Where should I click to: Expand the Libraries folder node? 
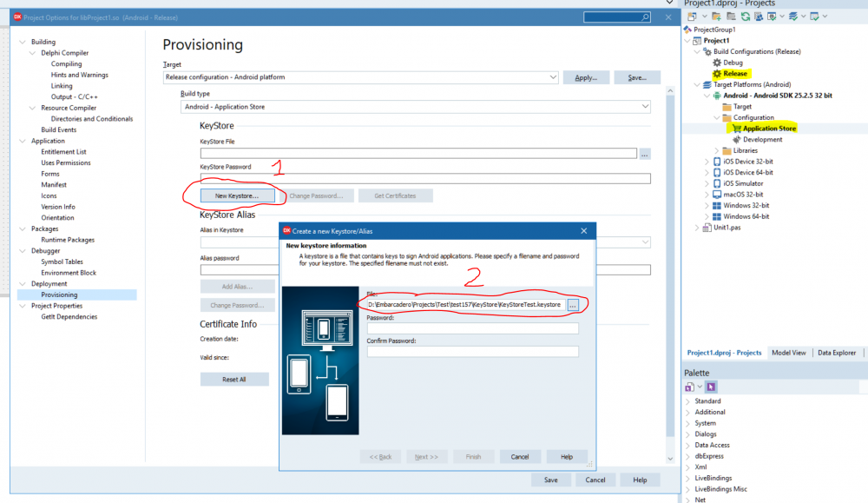tap(717, 150)
